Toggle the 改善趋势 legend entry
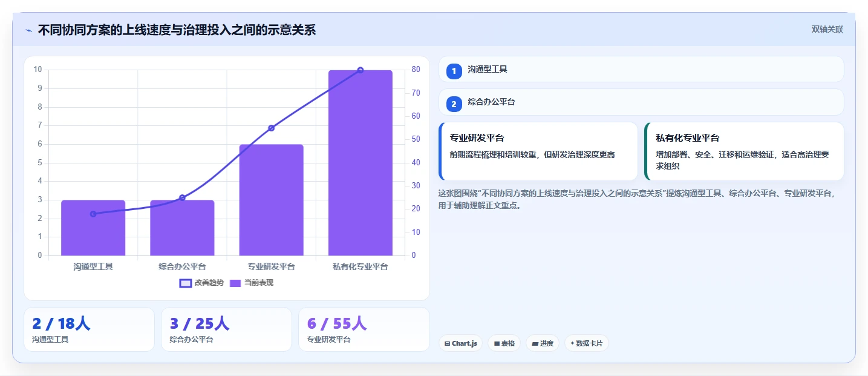This screenshot has width=868, height=376. point(201,283)
